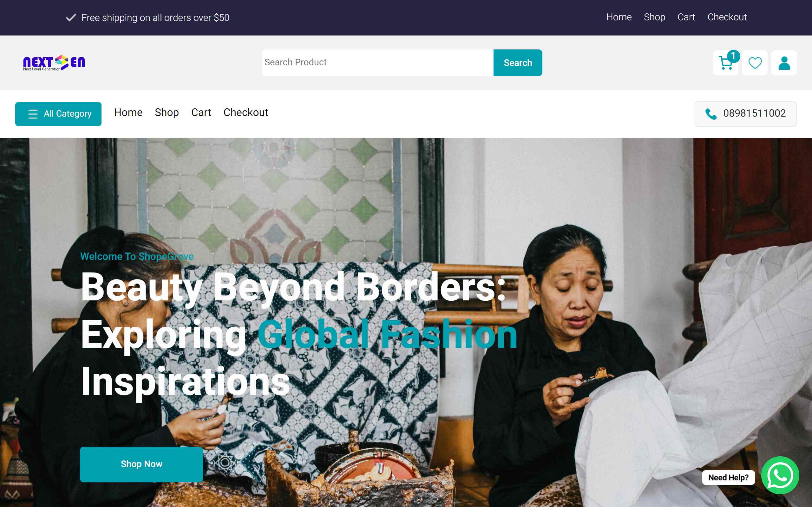This screenshot has height=507, width=812.
Task: Click the free shipping checkmark icon
Action: pyautogui.click(x=71, y=17)
